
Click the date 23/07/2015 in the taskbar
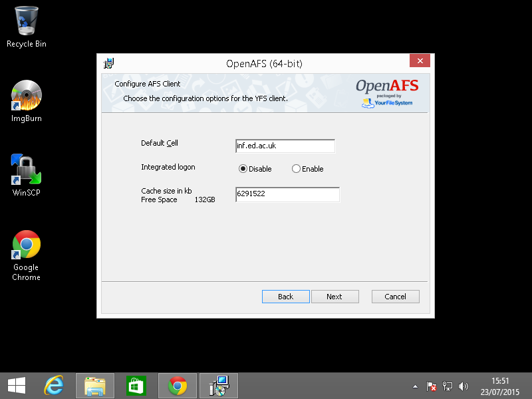(500, 392)
